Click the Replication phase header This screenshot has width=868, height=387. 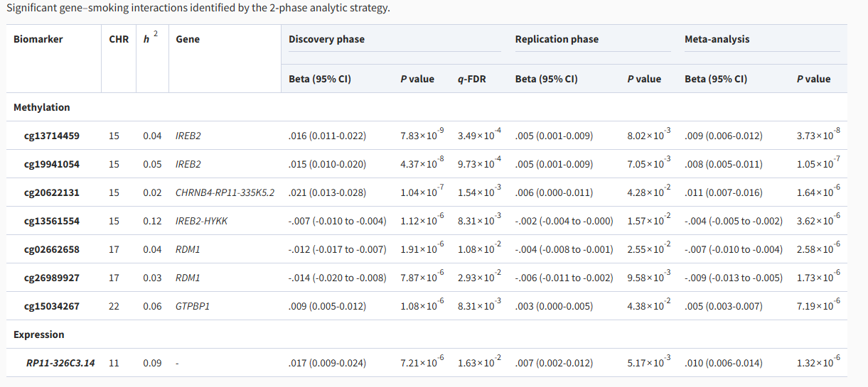pos(557,39)
